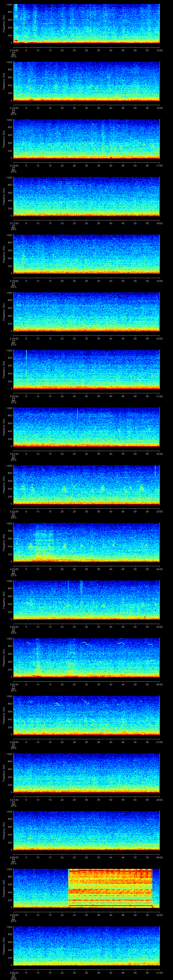Click the 26:00 end time label
This screenshot has width=173, height=980.
[159, 684]
